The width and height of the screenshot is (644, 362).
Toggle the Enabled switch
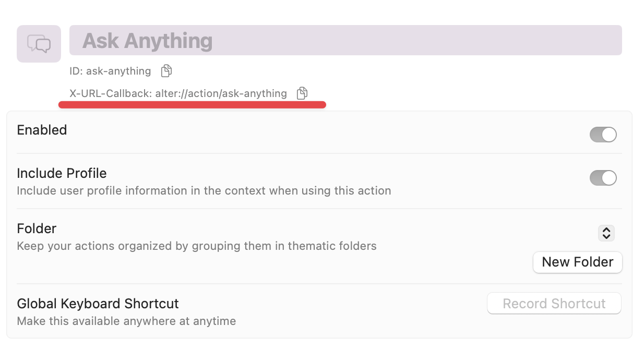coord(603,135)
